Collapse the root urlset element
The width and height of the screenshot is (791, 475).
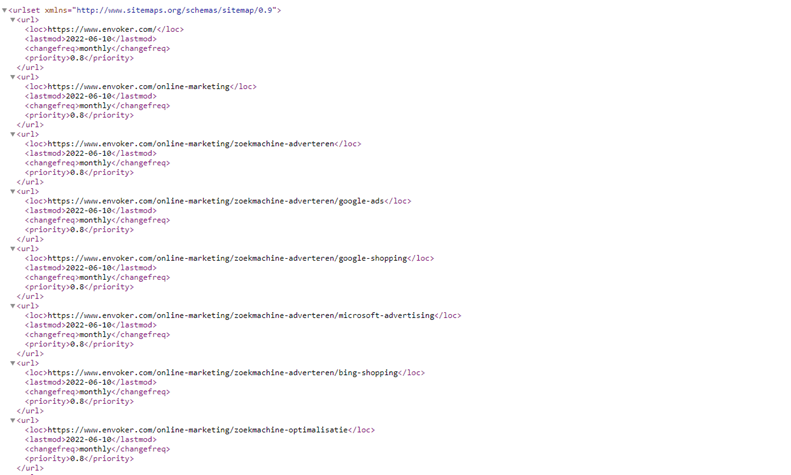[4, 10]
